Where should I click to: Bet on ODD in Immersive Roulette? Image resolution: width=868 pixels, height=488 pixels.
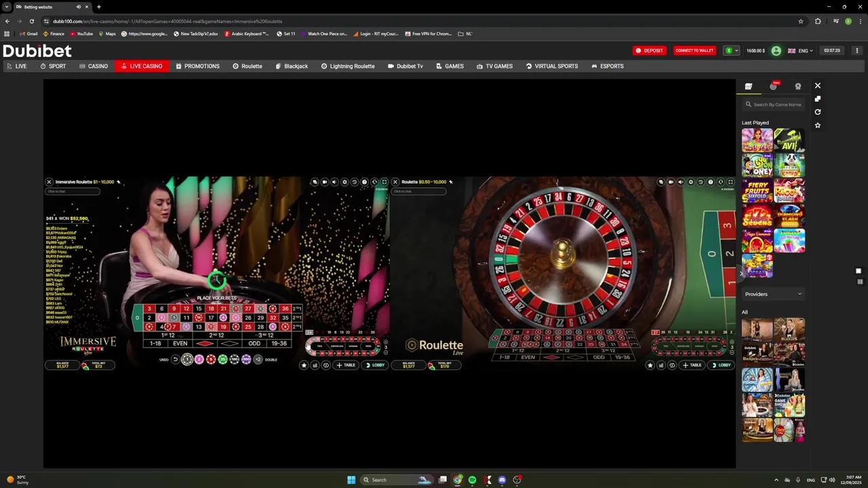pyautogui.click(x=254, y=344)
